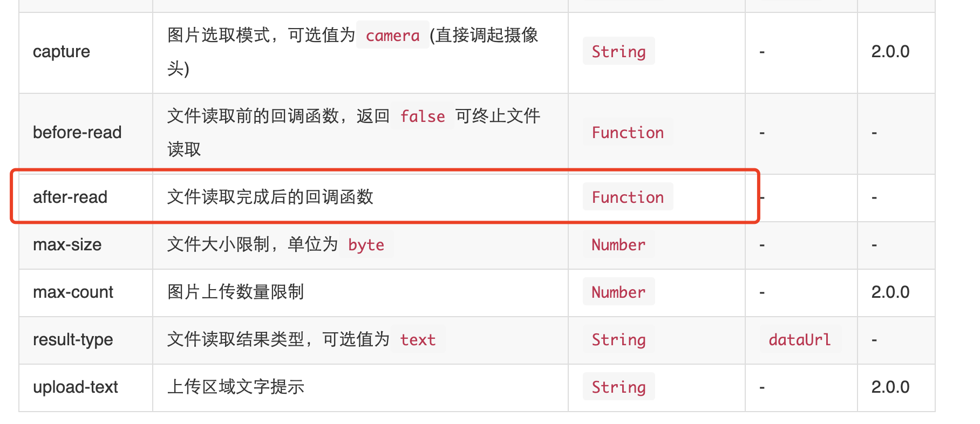Click the upload-text attribute name
Image resolution: width=980 pixels, height=424 pixels.
[x=76, y=387]
